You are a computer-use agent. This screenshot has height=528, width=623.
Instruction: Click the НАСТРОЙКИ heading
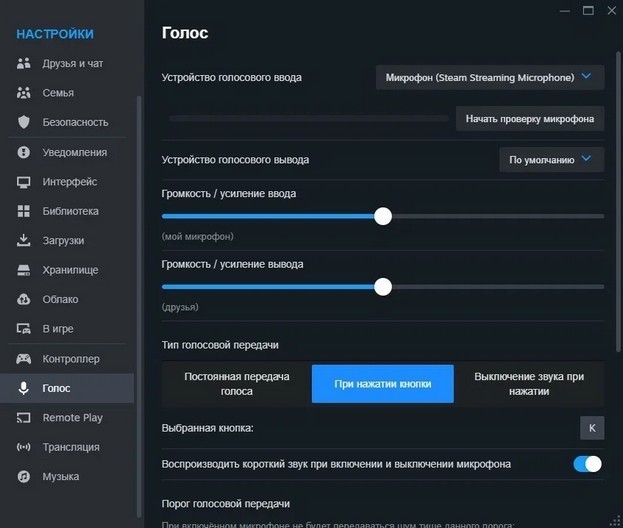click(55, 34)
